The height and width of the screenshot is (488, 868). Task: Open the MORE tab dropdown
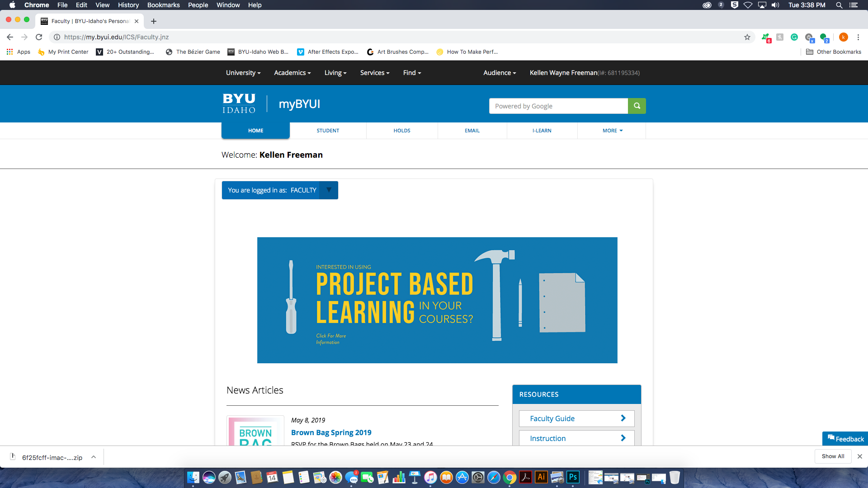pos(612,131)
